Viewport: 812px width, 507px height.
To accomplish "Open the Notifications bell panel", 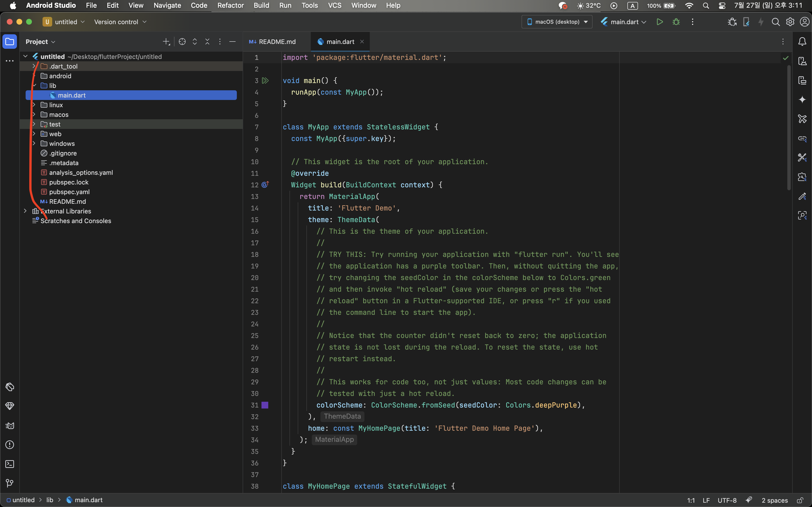I will 802,42.
